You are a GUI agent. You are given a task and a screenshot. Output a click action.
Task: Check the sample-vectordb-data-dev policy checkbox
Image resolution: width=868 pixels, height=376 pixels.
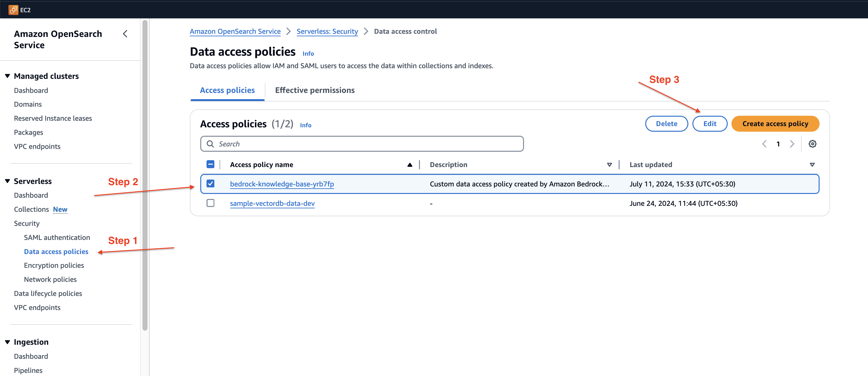tap(210, 203)
